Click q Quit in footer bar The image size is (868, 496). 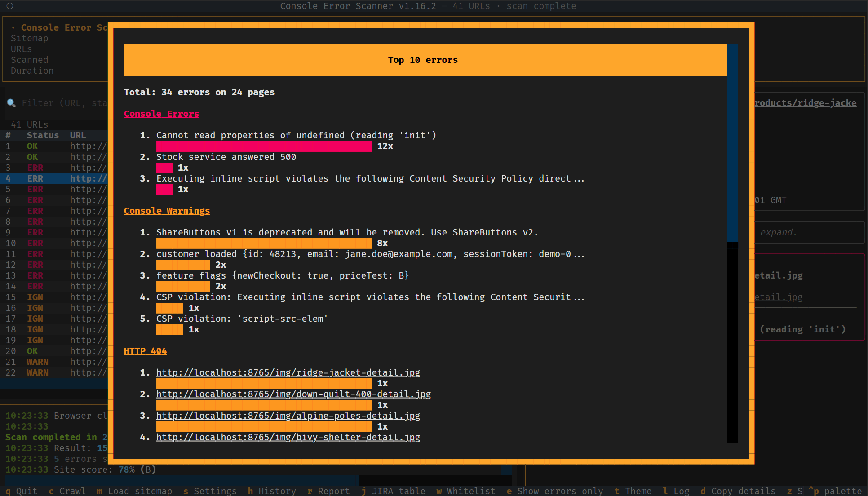tap(21, 491)
